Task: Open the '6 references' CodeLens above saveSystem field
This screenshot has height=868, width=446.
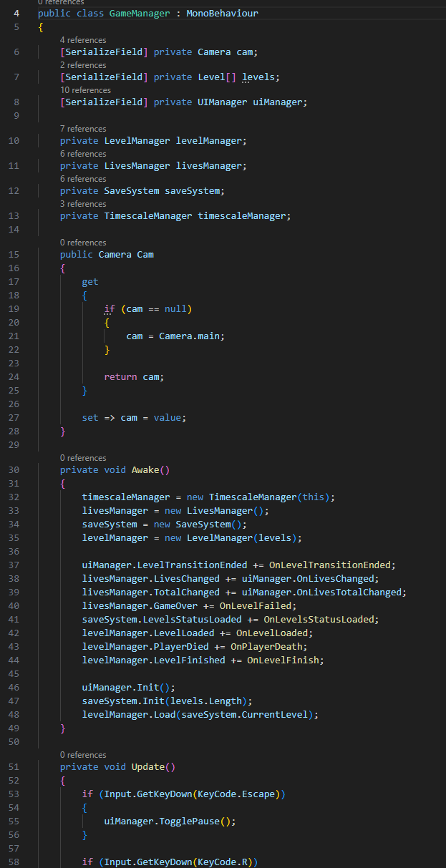Action: 83,179
